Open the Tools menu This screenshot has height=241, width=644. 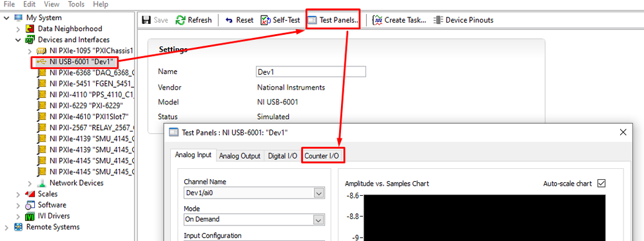coord(77,5)
